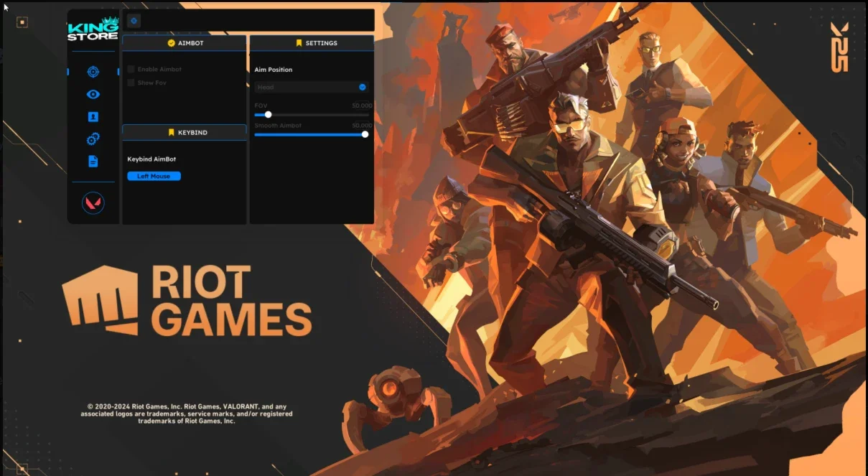This screenshot has height=476, width=868.
Task: Open the gears settings tab in sidebar
Action: pyautogui.click(x=93, y=139)
